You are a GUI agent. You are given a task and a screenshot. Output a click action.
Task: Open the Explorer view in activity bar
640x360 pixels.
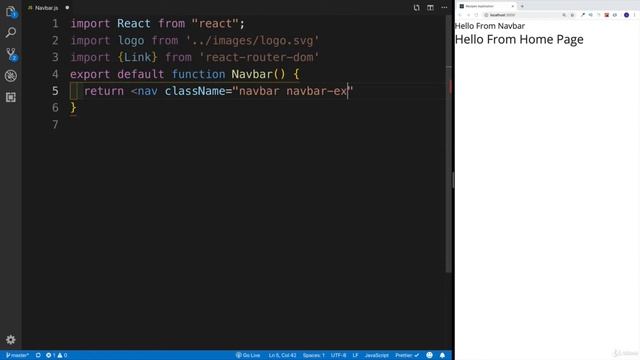point(11,12)
